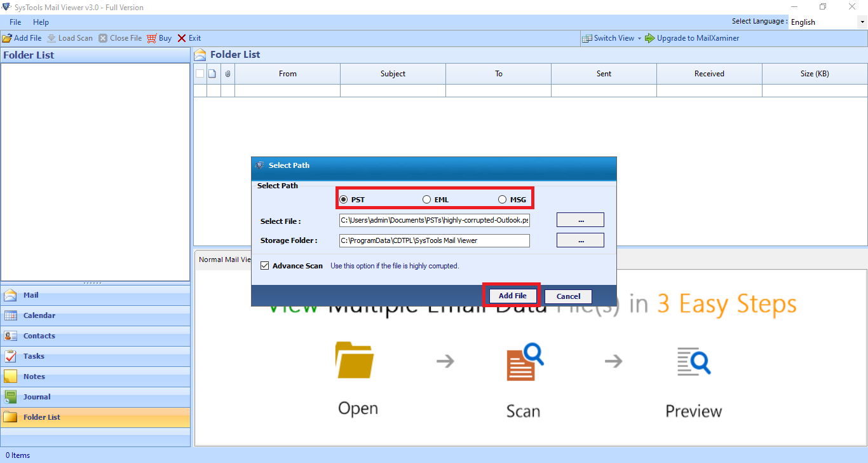
Task: Click Close File in toolbar
Action: [x=120, y=38]
